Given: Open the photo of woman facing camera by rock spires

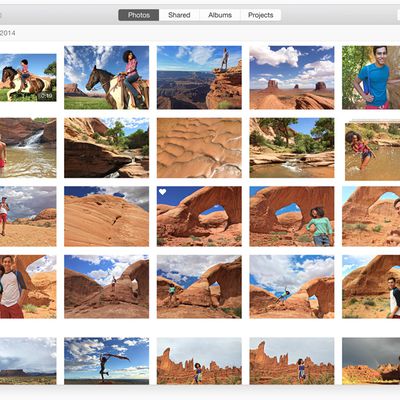Looking at the screenshot, I should (199, 361).
